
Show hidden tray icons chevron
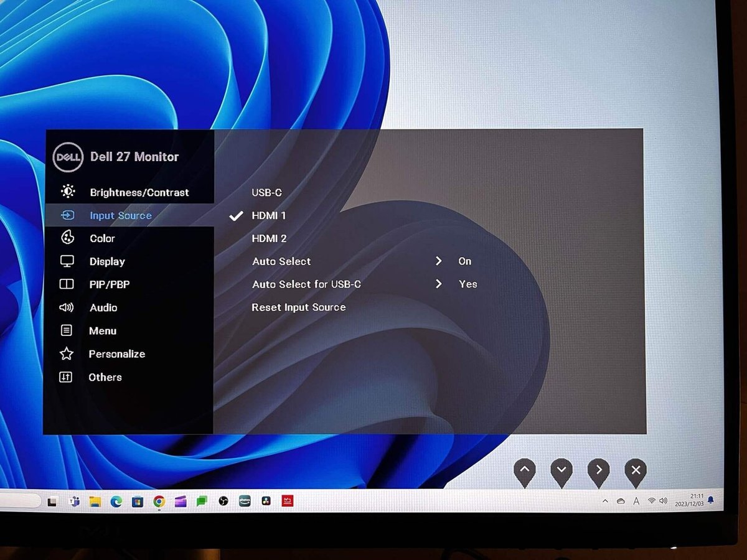[x=605, y=501]
